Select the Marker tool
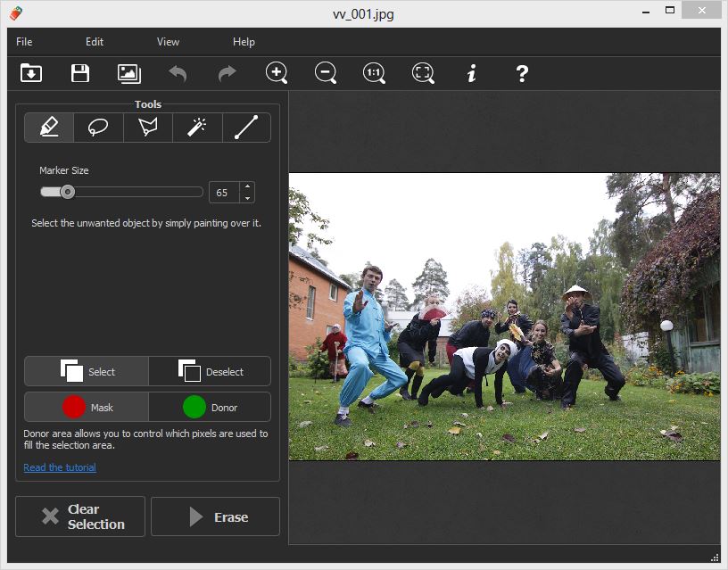728x570 pixels. pos(49,128)
